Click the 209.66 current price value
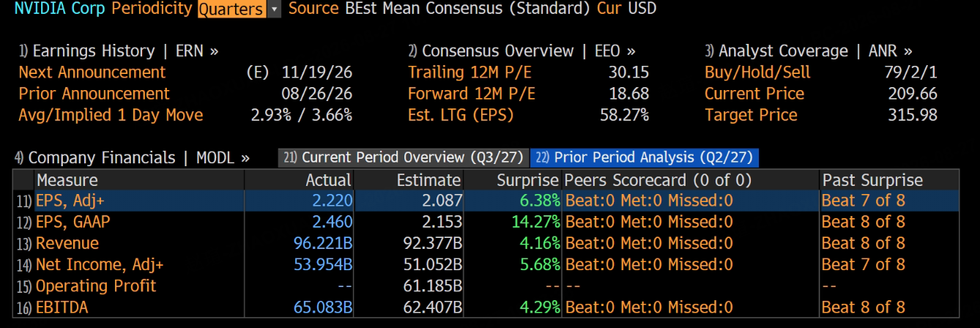 tap(913, 94)
